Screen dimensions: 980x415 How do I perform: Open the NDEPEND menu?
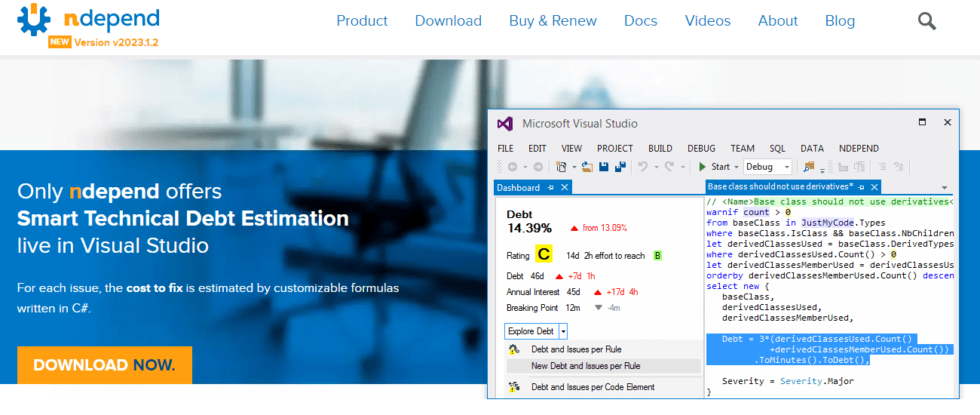click(859, 149)
